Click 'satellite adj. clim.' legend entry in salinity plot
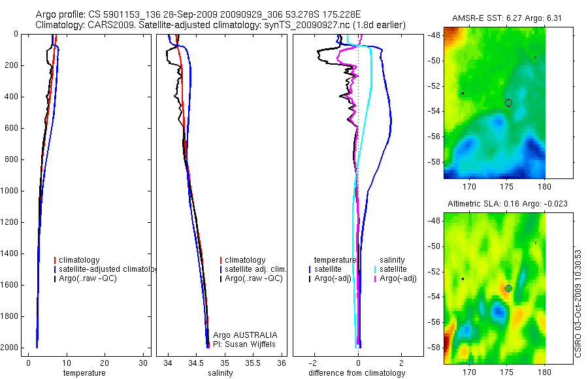588x379 pixels. [x=255, y=269]
